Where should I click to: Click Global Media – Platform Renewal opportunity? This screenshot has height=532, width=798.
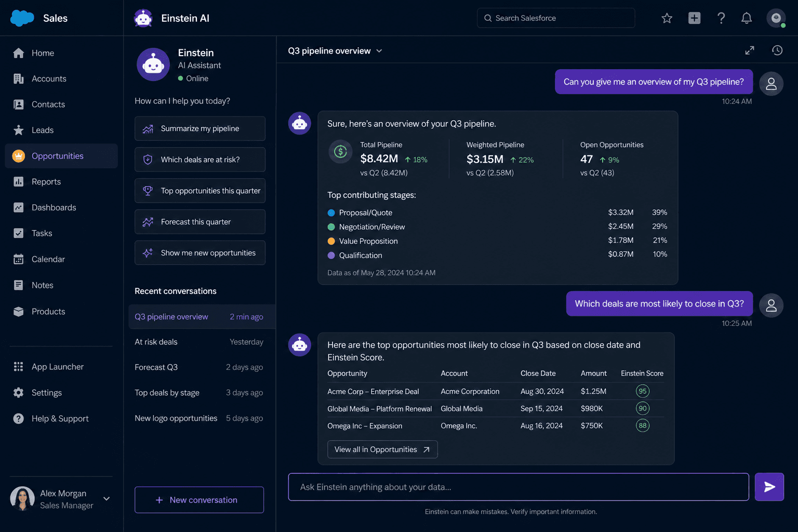379,409
